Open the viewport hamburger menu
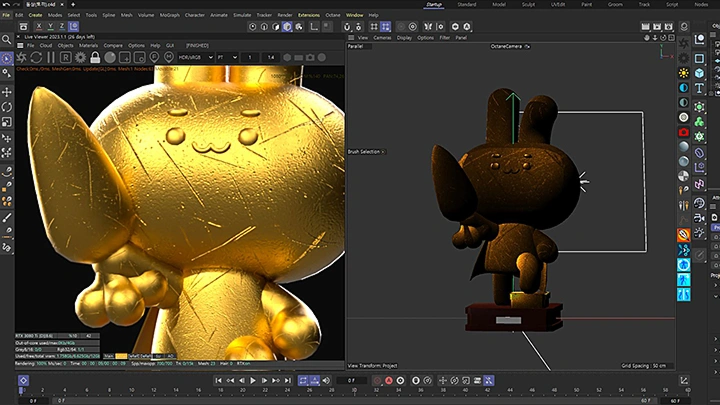This screenshot has height=405, width=720. pyautogui.click(x=351, y=38)
